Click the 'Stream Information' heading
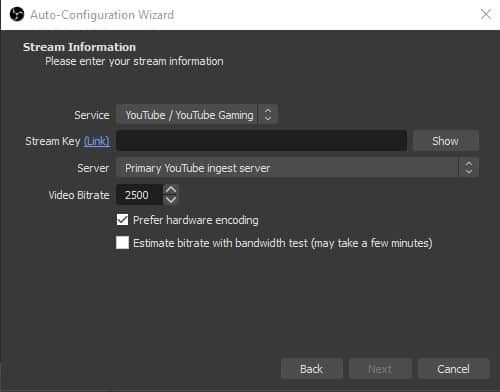The image size is (500, 392). [x=79, y=47]
